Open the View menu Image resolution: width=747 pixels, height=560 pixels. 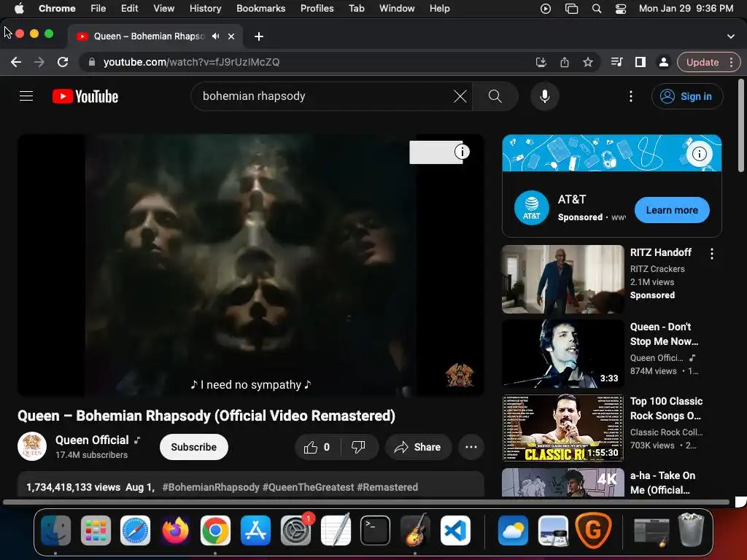(163, 8)
